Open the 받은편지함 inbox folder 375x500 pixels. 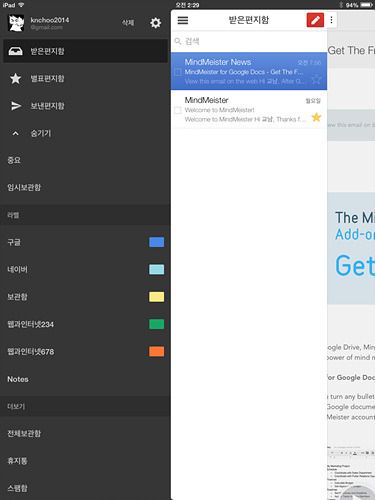[85, 51]
